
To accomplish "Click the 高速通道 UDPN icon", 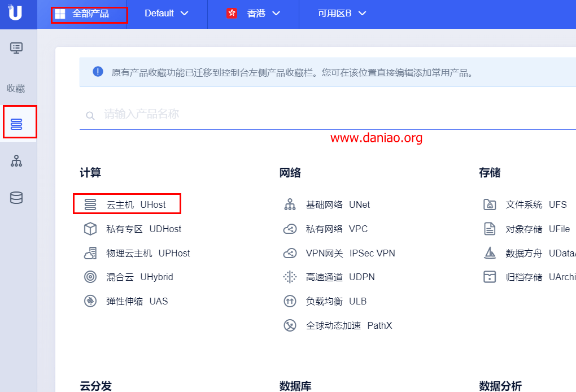I will point(290,277).
